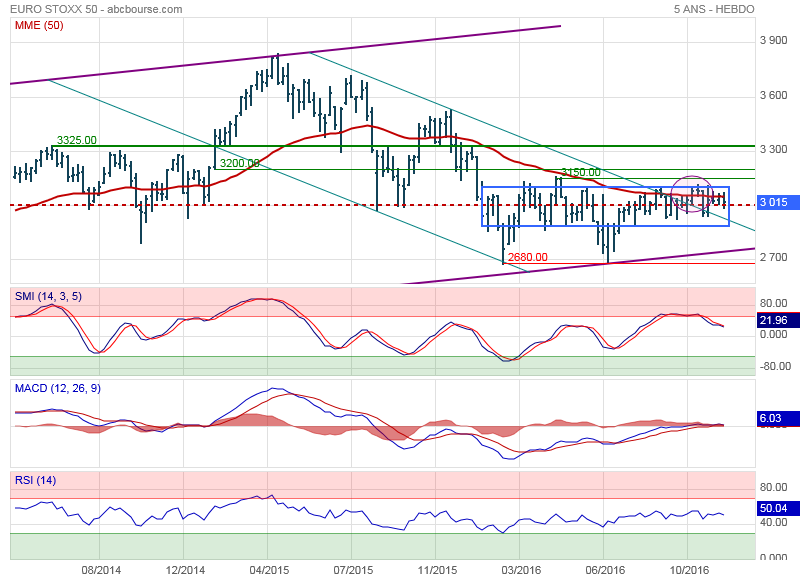
Task: Select the 3150.00 level label
Action: [581, 172]
